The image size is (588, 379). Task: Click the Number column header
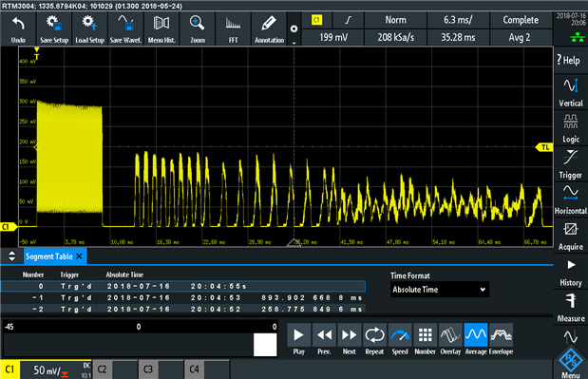coord(33,275)
